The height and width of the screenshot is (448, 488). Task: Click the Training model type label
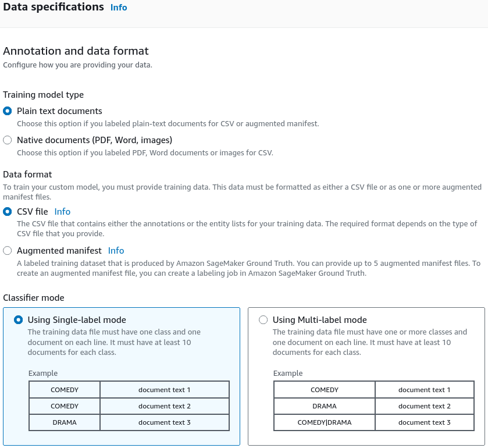pyautogui.click(x=43, y=95)
